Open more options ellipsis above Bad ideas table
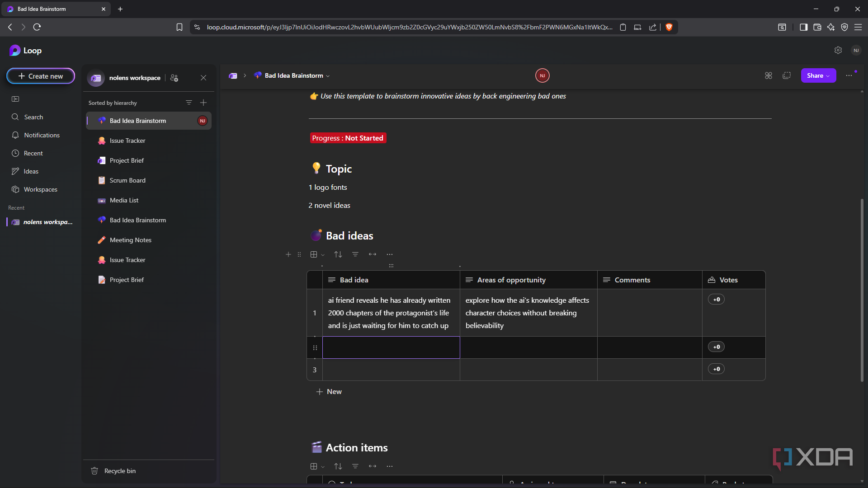 [x=390, y=254]
